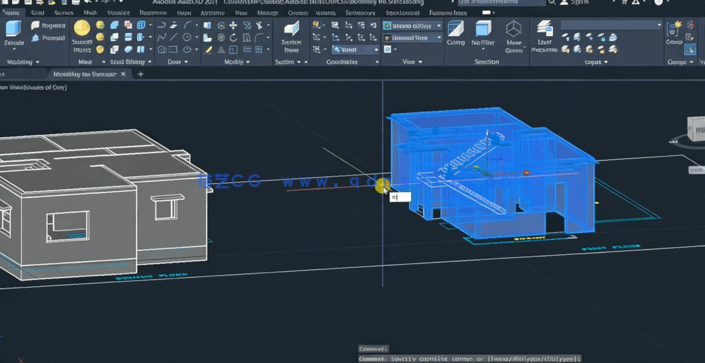
Task: Pick the Line tool in Draw panel
Action: coord(174,37)
